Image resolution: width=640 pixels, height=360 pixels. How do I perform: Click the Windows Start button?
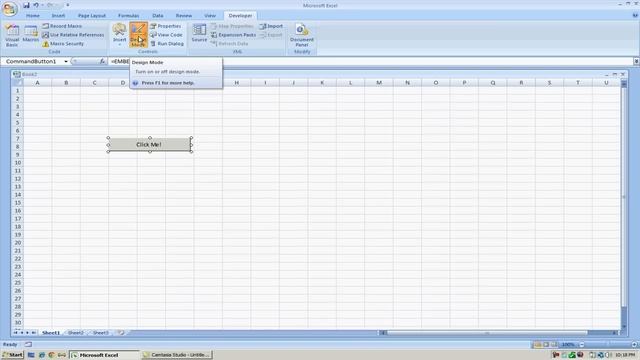12,355
